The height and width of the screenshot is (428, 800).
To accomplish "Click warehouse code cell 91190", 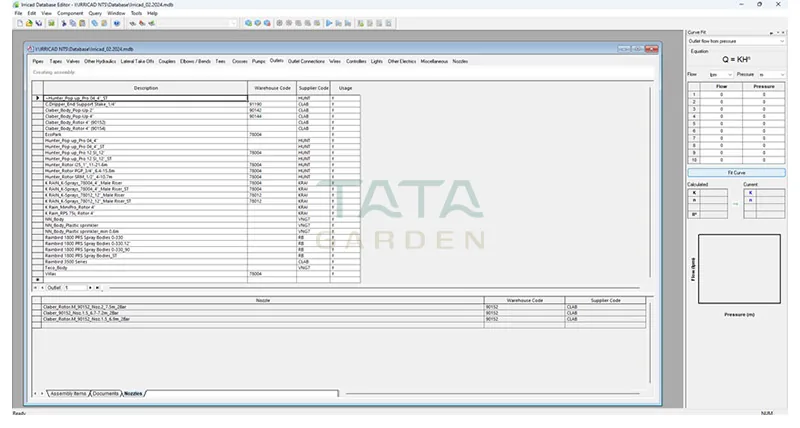I will click(272, 104).
